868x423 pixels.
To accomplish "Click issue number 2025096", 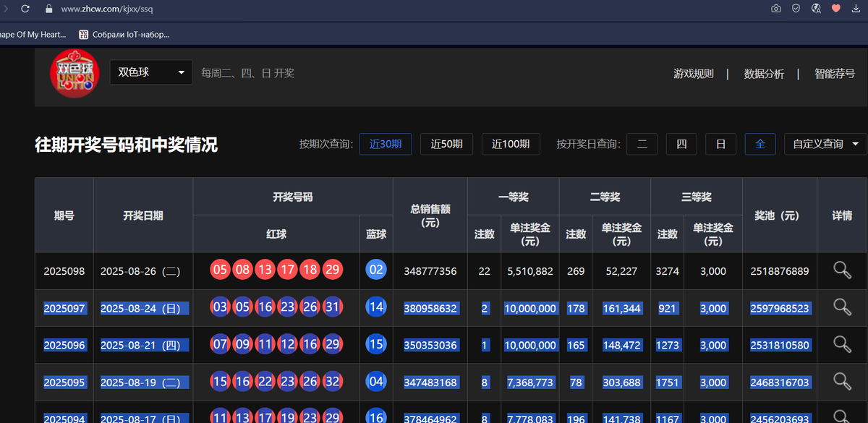I will (x=64, y=345).
